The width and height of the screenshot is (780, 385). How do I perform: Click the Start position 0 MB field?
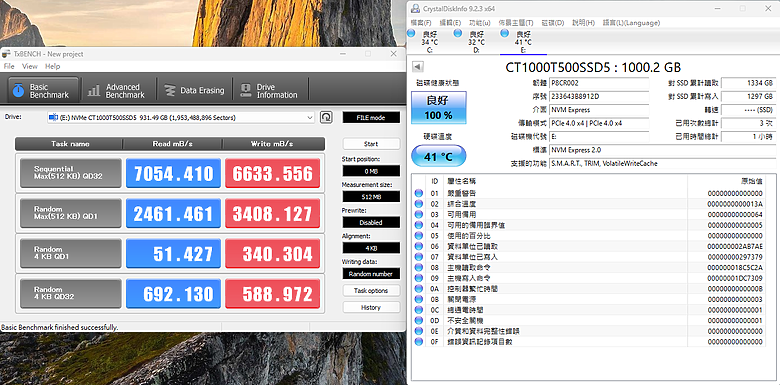click(371, 171)
